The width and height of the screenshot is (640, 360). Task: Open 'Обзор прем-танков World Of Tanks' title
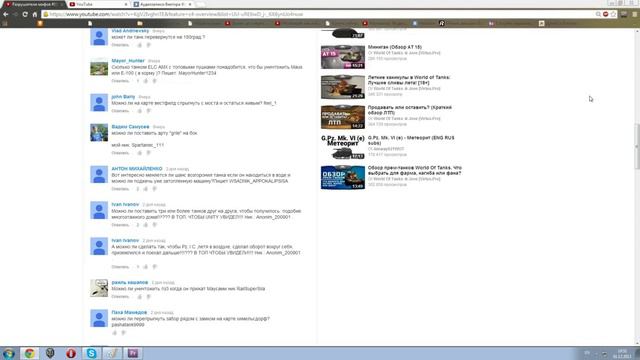[x=414, y=170]
